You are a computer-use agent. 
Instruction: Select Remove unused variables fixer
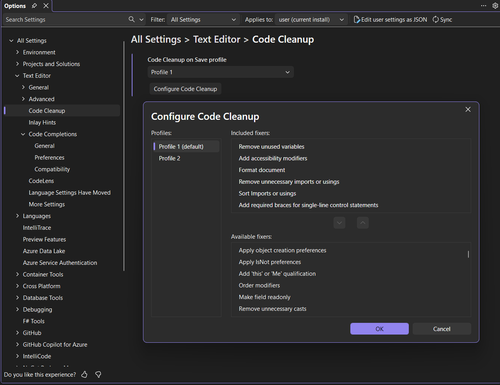[x=351, y=147]
